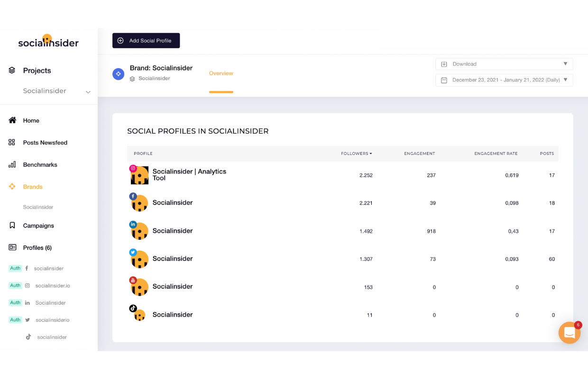Open the Benchmarks page
Viewport: 588px width, 379px height.
(40, 165)
